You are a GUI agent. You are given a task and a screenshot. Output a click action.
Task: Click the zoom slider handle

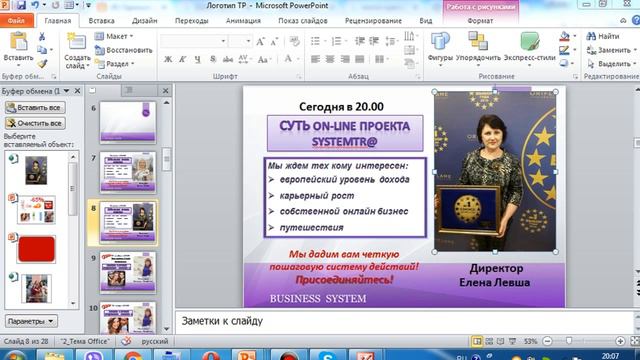point(569,341)
